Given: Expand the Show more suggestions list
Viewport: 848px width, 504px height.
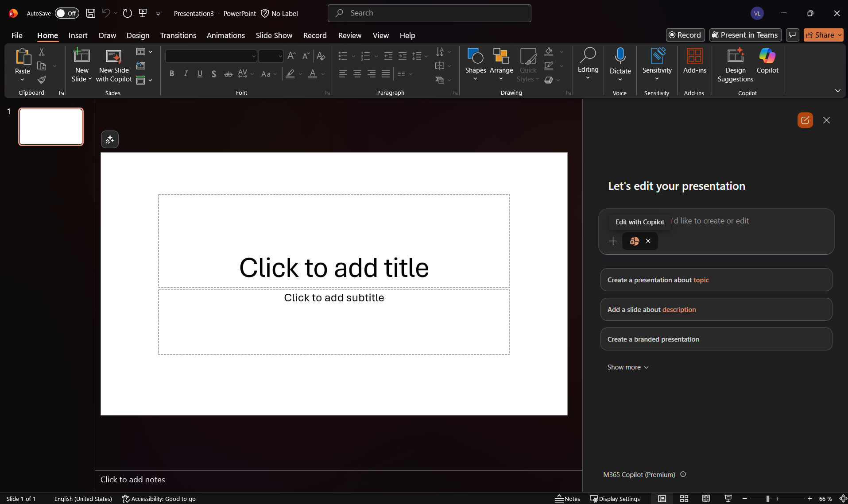Looking at the screenshot, I should [x=627, y=367].
